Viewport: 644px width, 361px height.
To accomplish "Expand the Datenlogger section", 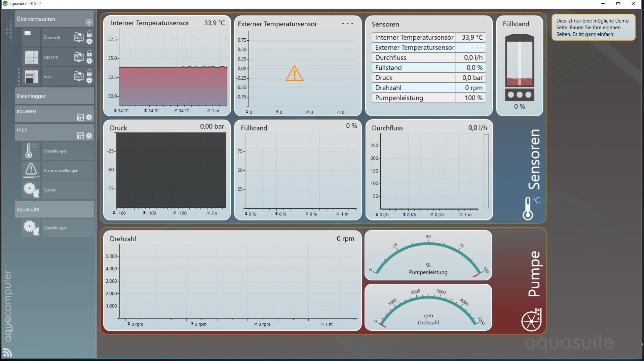I will tap(54, 96).
